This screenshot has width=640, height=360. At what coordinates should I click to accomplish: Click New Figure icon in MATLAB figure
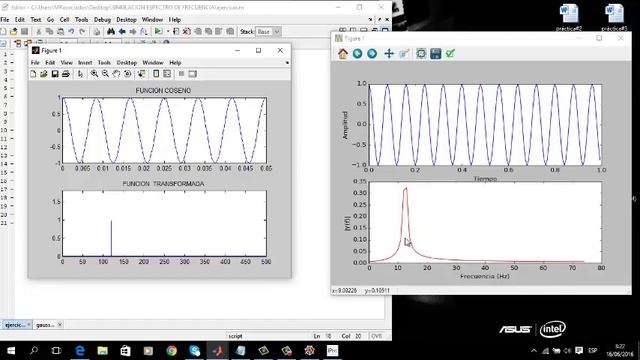pyautogui.click(x=33, y=74)
